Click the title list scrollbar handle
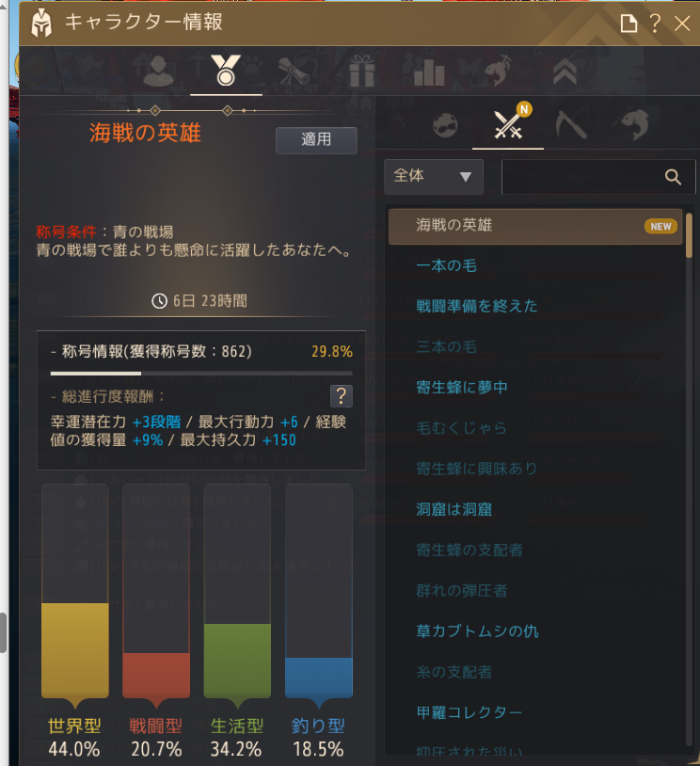 [690, 235]
